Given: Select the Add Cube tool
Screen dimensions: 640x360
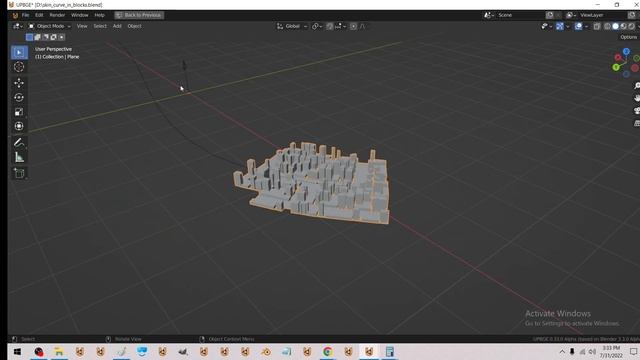Looking at the screenshot, I should pyautogui.click(x=19, y=173).
